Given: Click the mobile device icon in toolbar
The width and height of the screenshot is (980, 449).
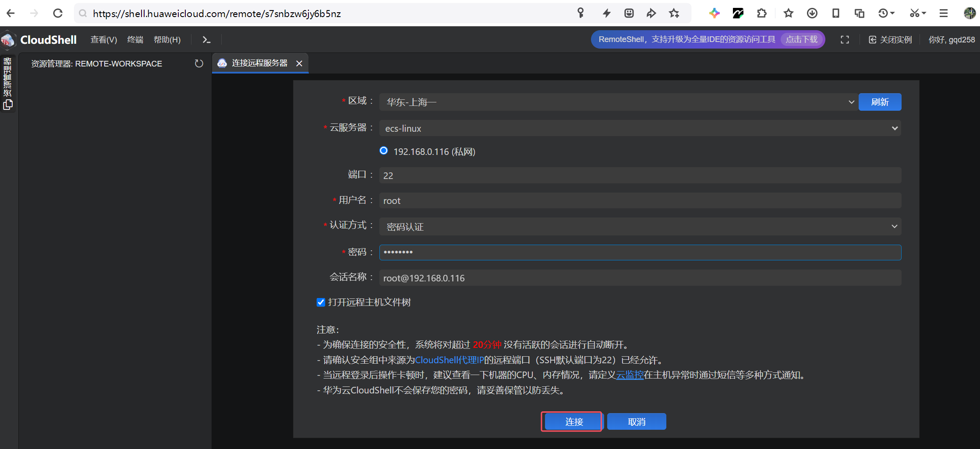Looking at the screenshot, I should [836, 13].
